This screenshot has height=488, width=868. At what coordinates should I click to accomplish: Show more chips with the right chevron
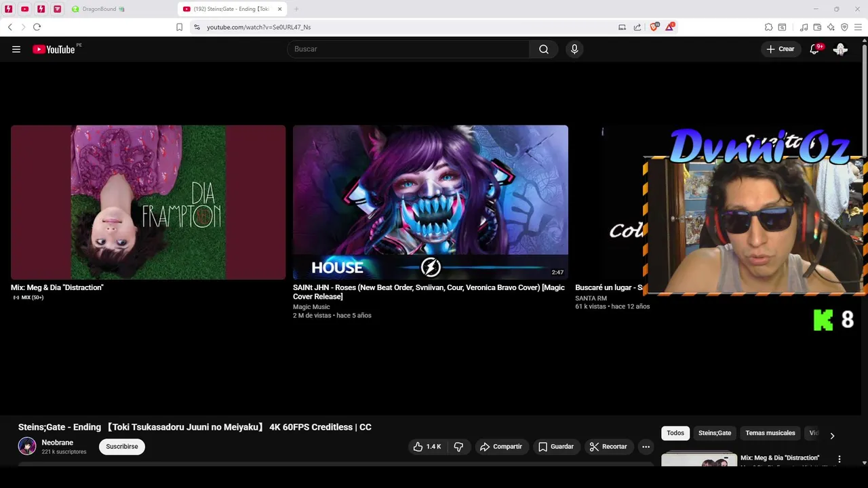pos(832,435)
